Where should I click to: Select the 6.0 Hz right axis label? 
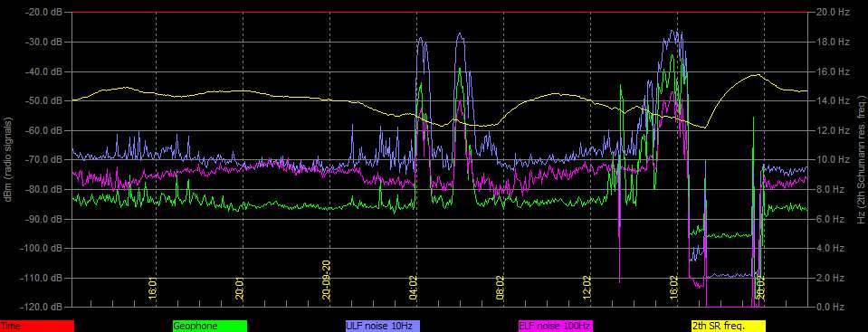[831, 219]
